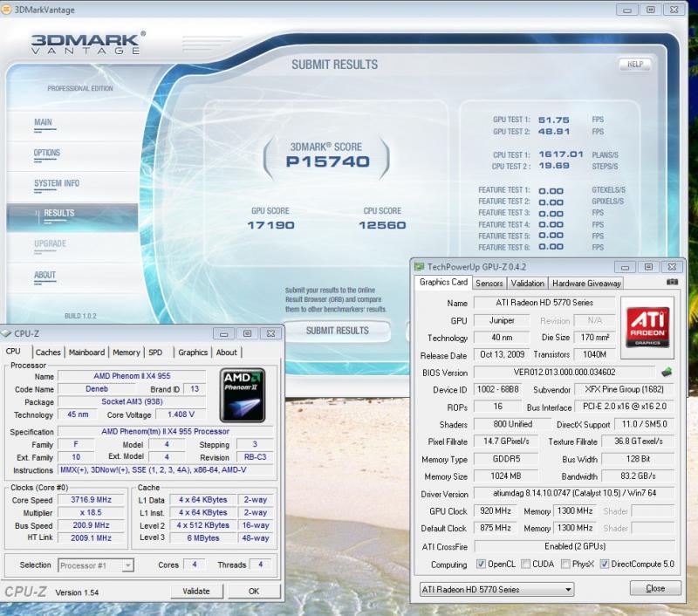698x616 pixels.
Task: Click the Core Voltage 1.408 V value
Action: (x=181, y=414)
